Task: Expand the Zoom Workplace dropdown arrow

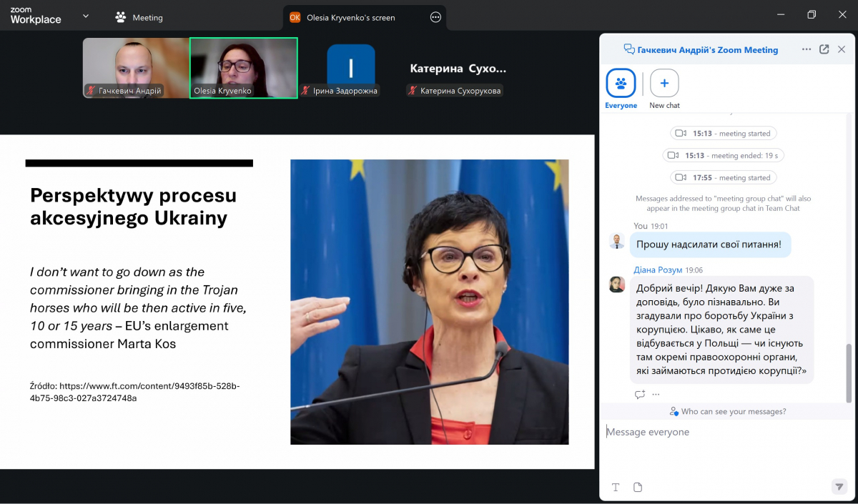Action: 86,16
